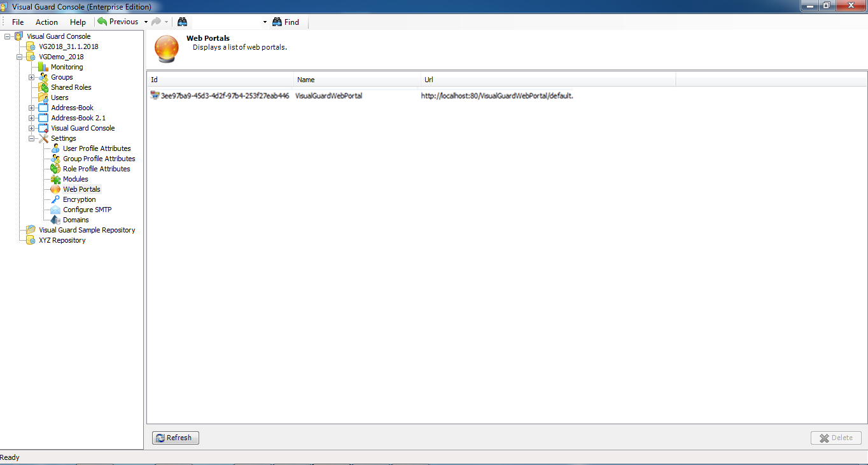This screenshot has height=465, width=868.
Task: Click the Refresh button
Action: [175, 438]
